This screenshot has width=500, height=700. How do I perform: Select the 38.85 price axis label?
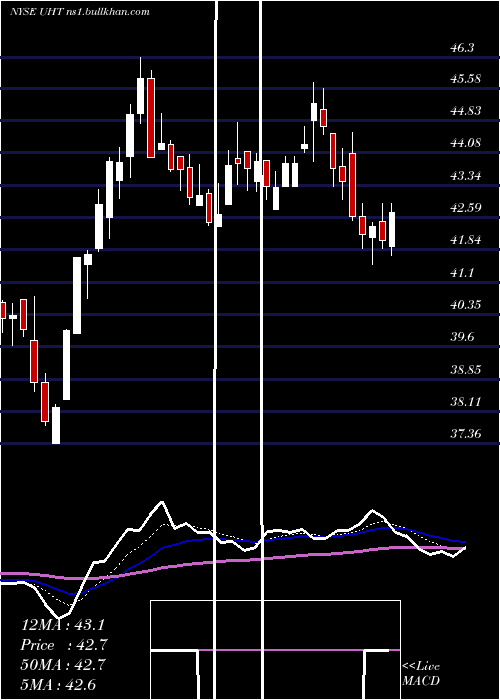click(x=466, y=370)
